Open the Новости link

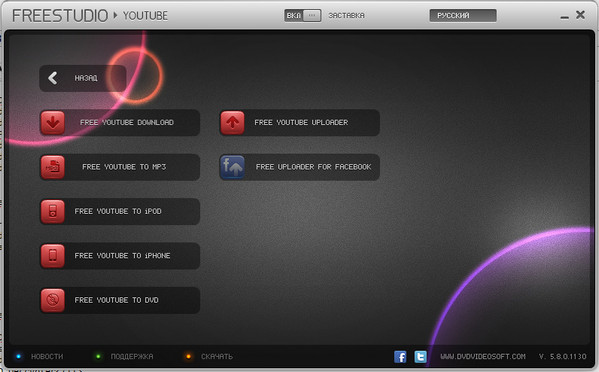47,356
